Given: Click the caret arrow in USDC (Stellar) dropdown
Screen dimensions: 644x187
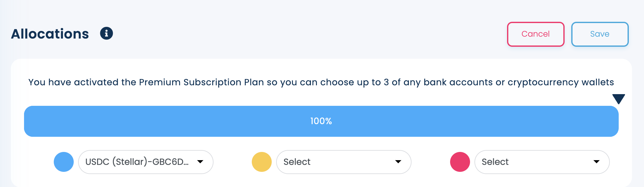Looking at the screenshot, I should (200, 162).
